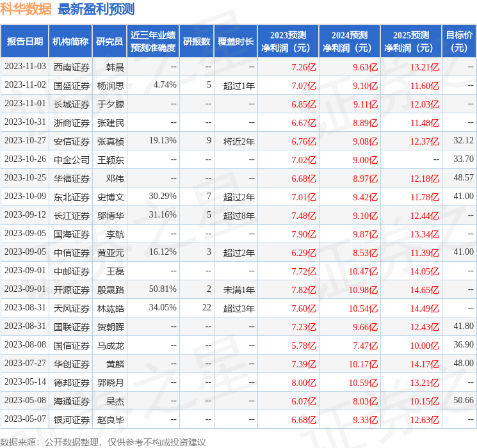Viewport: 477px width, 448px height.
Task: Click target price 50.66
Action: coord(464,400)
